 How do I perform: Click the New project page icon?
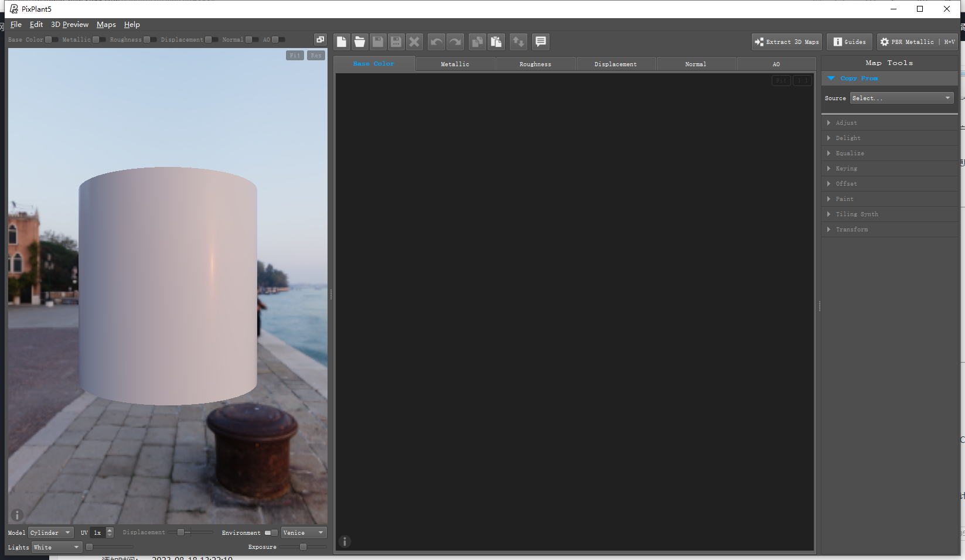pyautogui.click(x=342, y=42)
